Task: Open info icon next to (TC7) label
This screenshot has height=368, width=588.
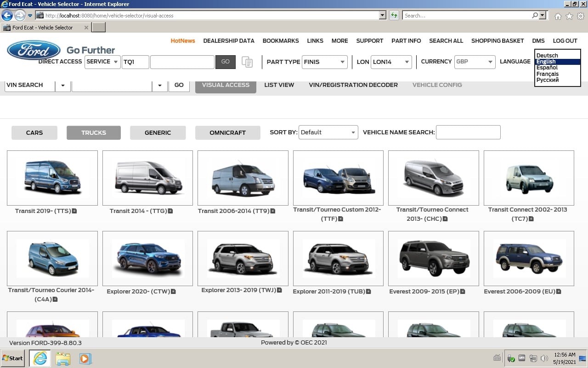Action: [x=531, y=219]
